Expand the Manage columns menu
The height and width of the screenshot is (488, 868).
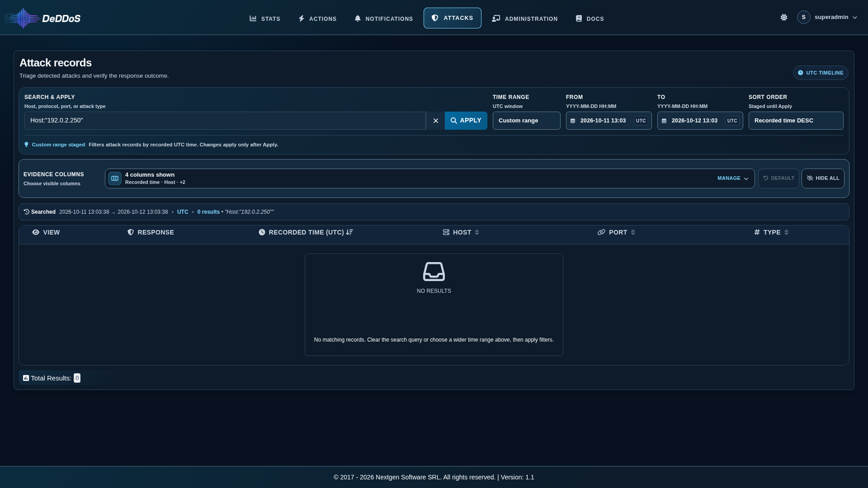pos(732,178)
